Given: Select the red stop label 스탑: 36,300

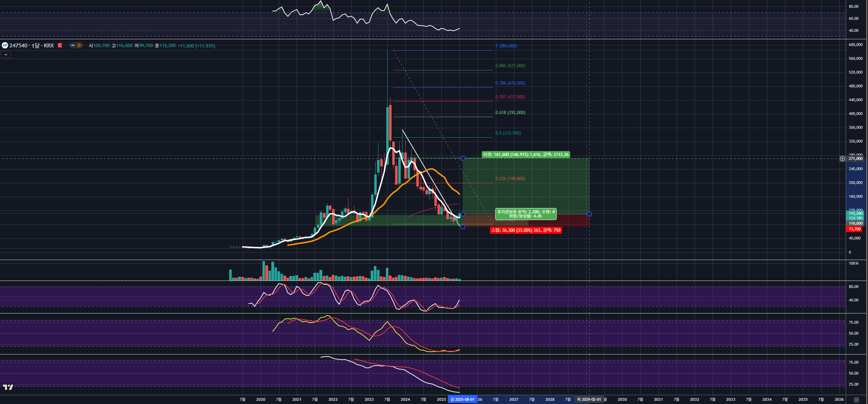Looking at the screenshot, I should pyautogui.click(x=526, y=230).
